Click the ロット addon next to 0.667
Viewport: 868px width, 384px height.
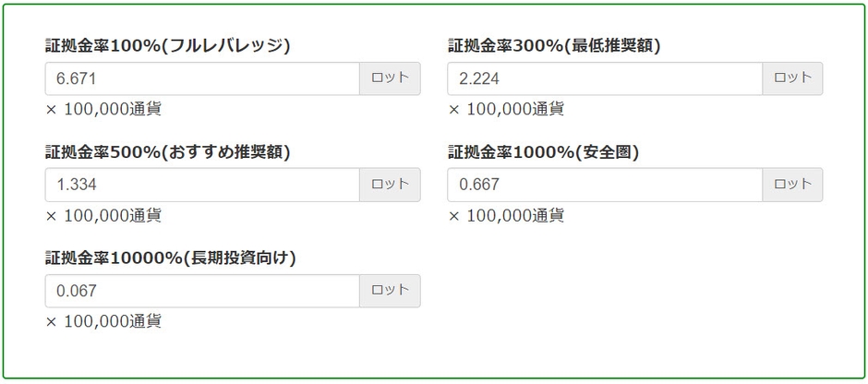[x=792, y=185]
